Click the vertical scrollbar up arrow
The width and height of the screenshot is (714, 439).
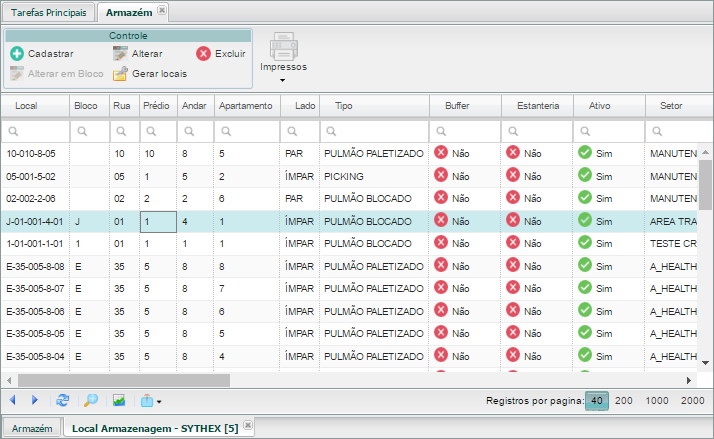(705, 152)
